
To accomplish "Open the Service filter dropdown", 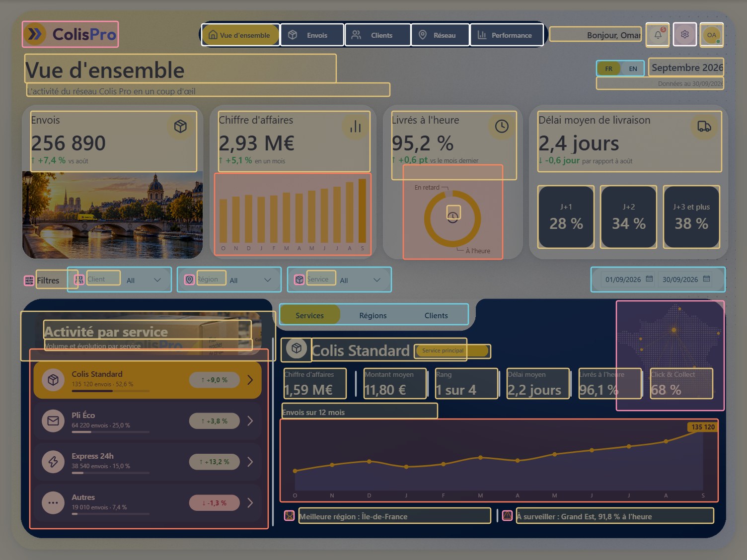I will 340,280.
